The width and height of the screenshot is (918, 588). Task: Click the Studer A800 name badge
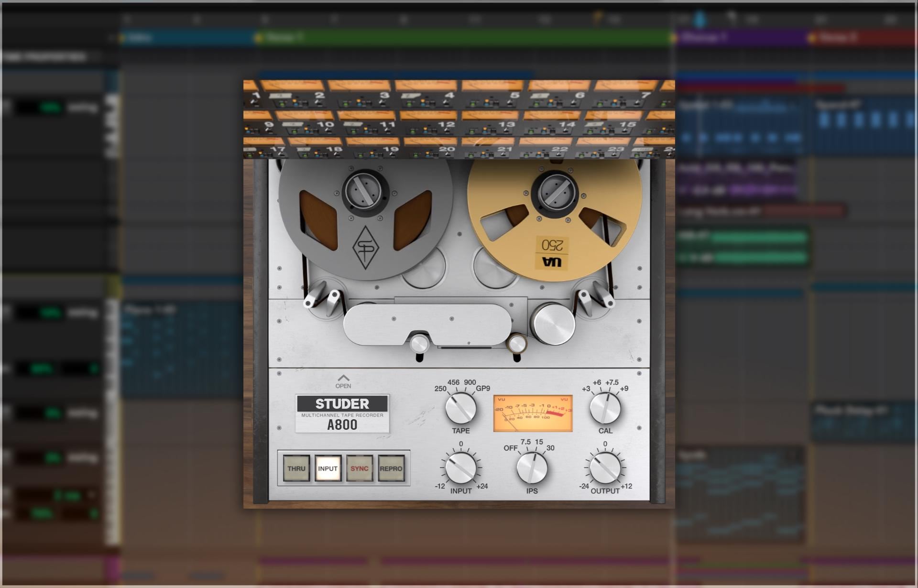(342, 414)
